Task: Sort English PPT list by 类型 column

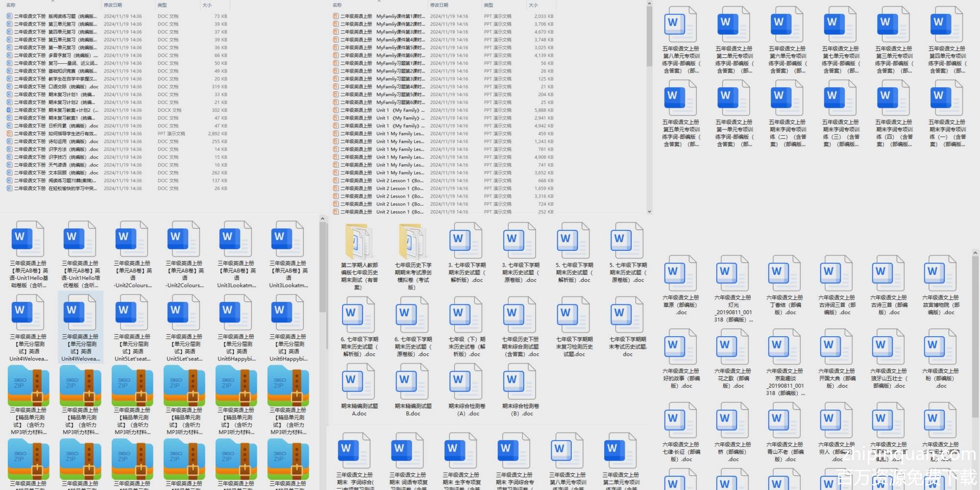Action: coord(489,5)
